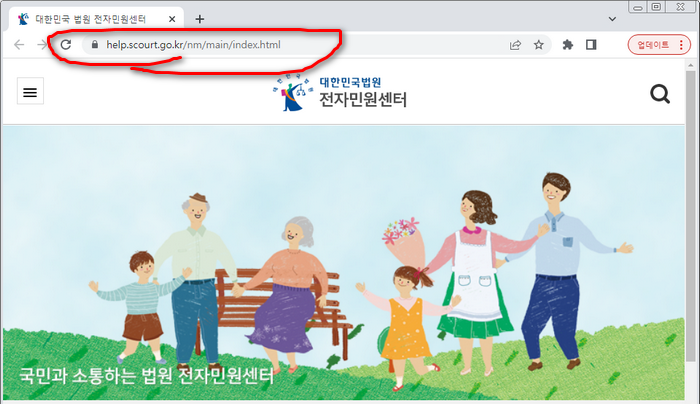Click the banner text 국민과 소통하는 법원 전자민원센터
The height and width of the screenshot is (404, 700).
coord(146,376)
